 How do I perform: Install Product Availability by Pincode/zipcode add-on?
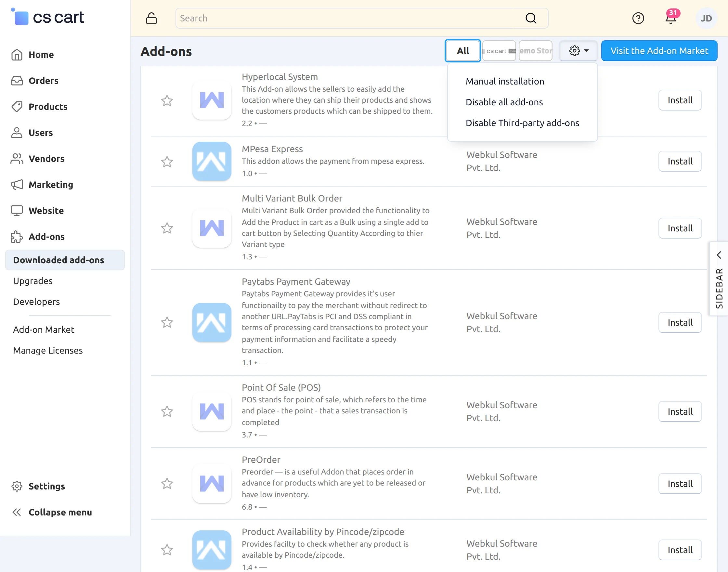tap(680, 550)
